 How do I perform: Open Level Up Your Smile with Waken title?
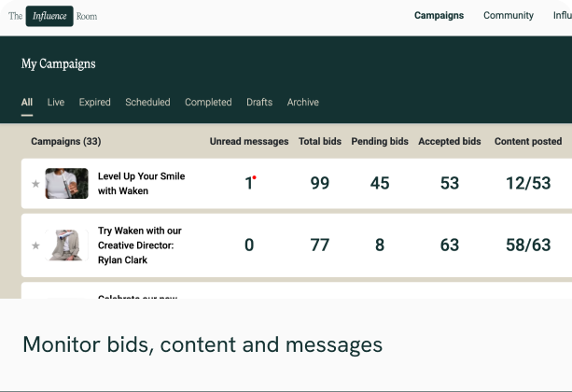[141, 183]
